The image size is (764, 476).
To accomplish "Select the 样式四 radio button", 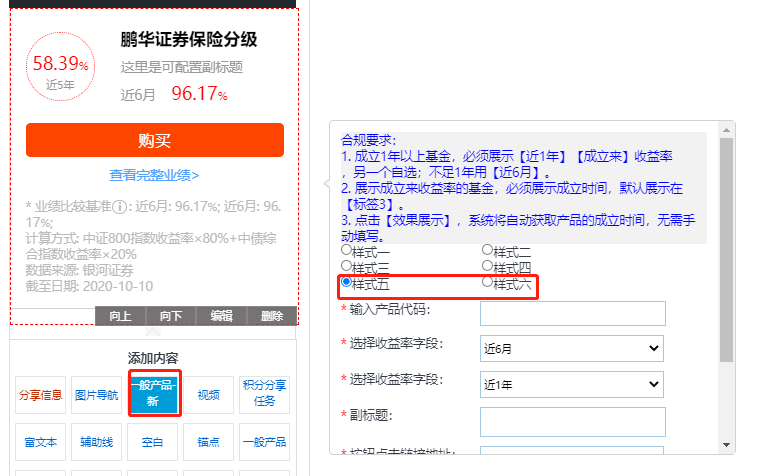I will pyautogui.click(x=487, y=266).
